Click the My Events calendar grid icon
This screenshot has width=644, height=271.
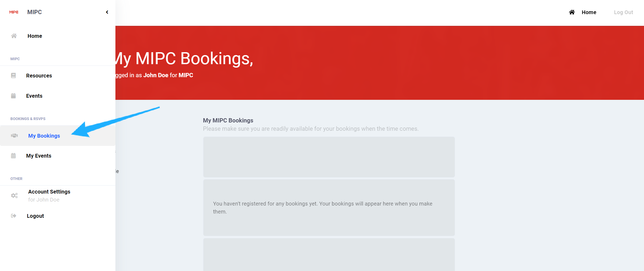pyautogui.click(x=13, y=156)
